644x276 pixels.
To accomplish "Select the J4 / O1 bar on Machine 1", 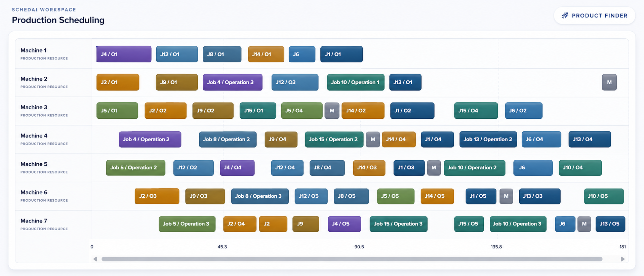I will 124,54.
